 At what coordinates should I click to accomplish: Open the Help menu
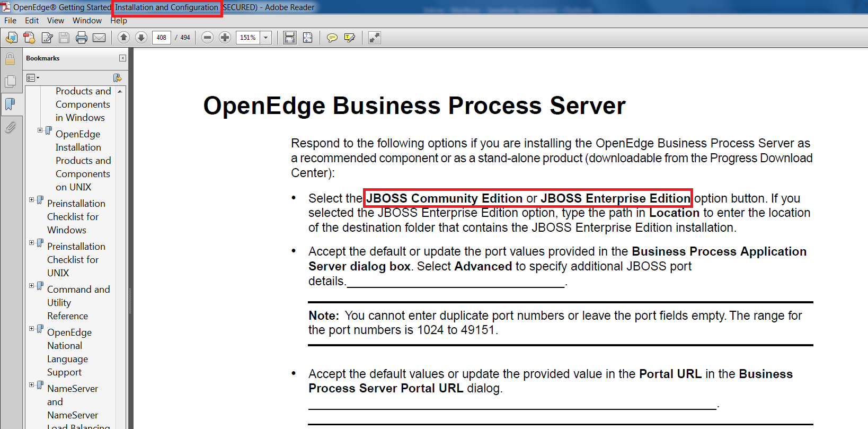[119, 21]
